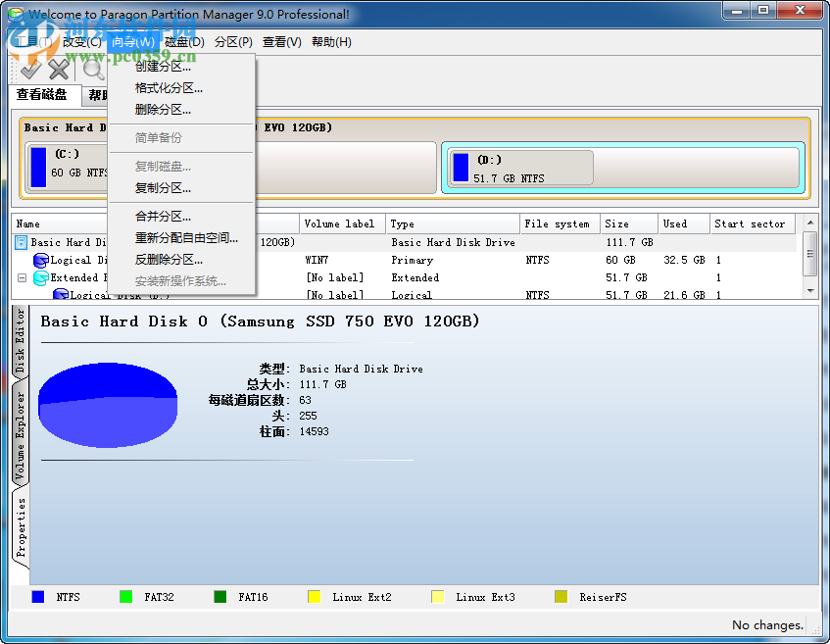830x644 pixels.
Task: Click the WIN7 volume label cell
Action: 317,260
